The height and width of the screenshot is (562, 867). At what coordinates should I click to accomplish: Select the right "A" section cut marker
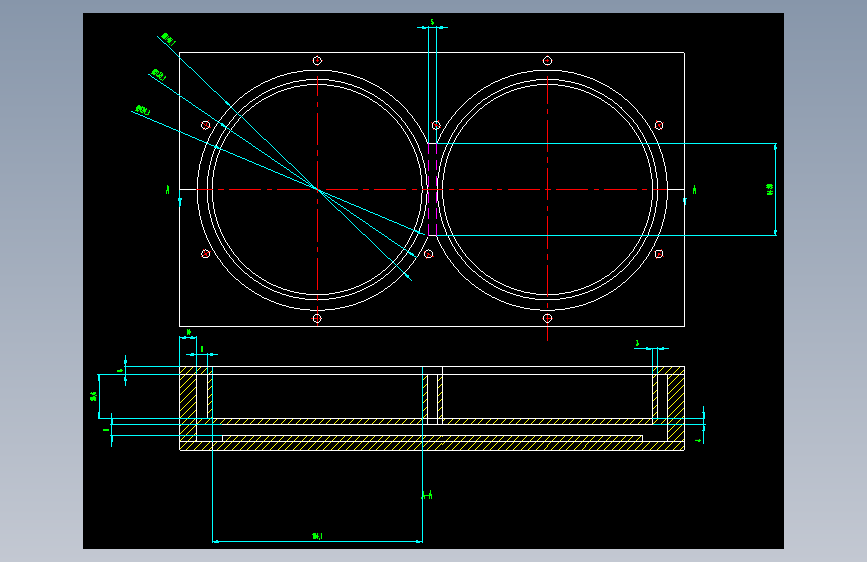click(694, 190)
